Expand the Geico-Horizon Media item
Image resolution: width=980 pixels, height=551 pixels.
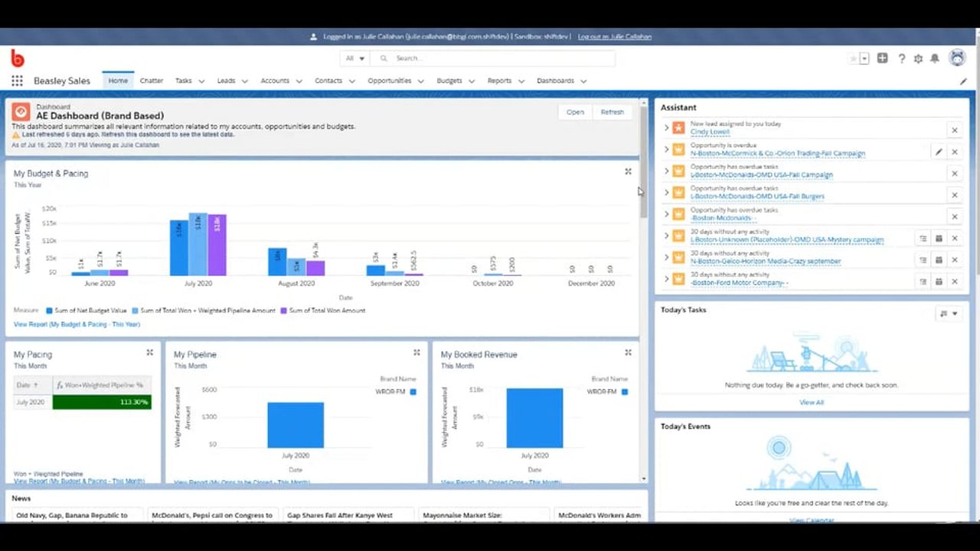point(666,257)
